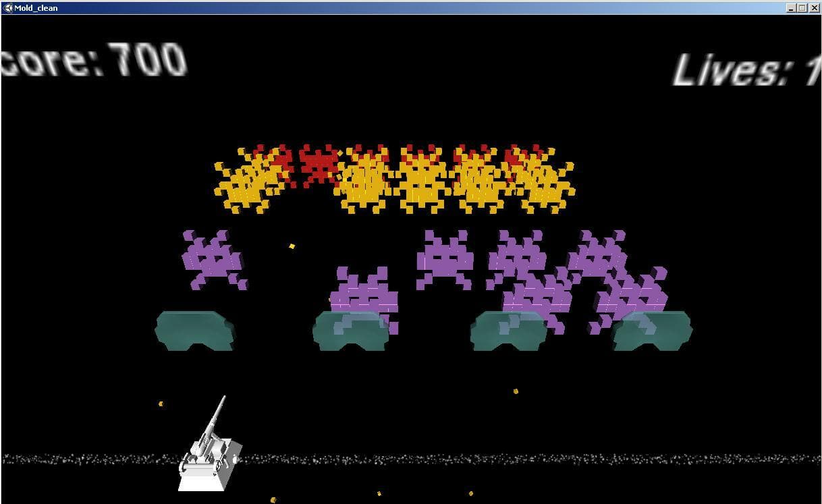
Task: Click the fully exposed red invader
Action: [x=318, y=165]
